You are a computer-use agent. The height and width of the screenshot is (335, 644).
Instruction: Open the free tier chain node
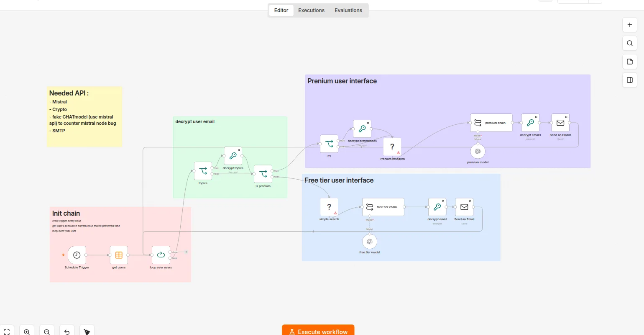(x=383, y=207)
